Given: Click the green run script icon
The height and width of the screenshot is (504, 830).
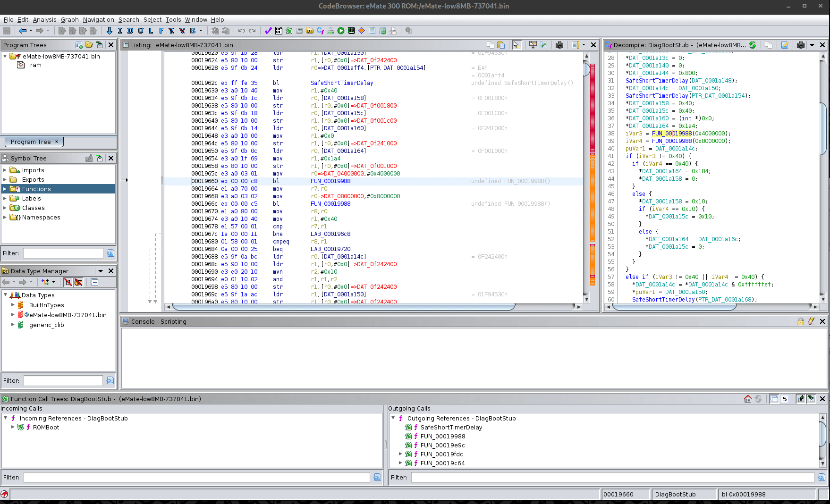Looking at the screenshot, I should pyautogui.click(x=341, y=31).
